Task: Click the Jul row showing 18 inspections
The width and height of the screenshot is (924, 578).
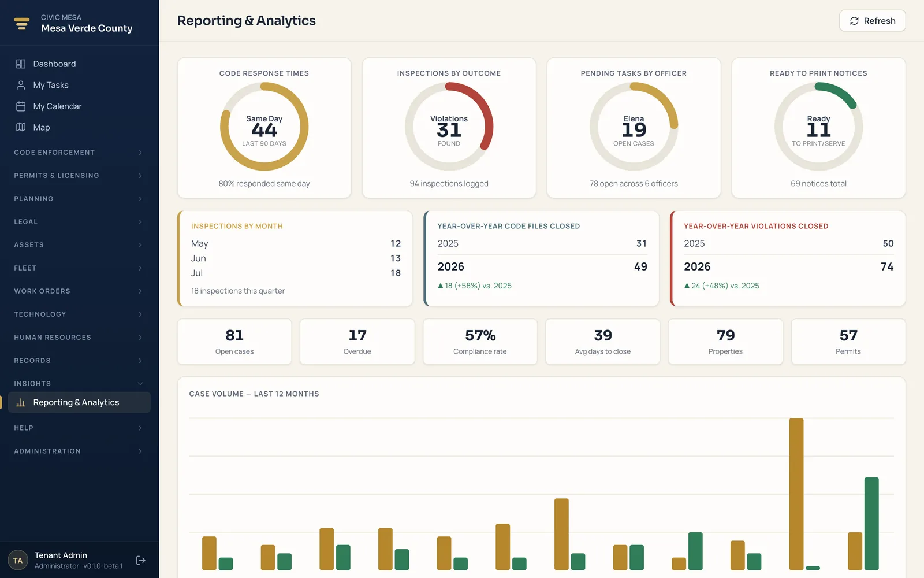Action: (296, 273)
